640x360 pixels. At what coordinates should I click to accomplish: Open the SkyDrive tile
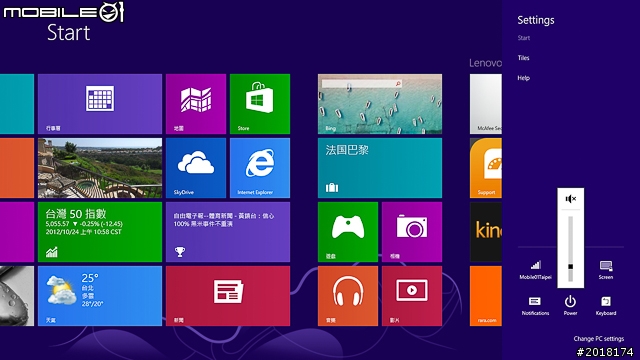click(196, 168)
